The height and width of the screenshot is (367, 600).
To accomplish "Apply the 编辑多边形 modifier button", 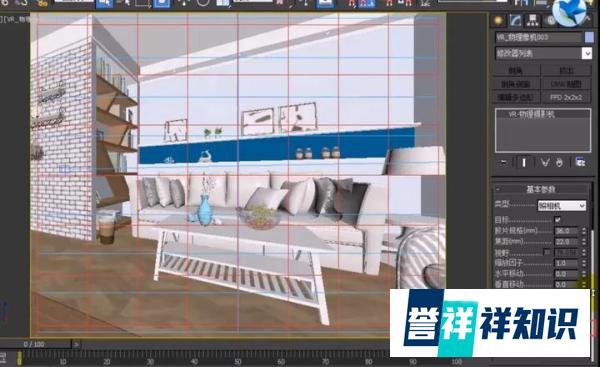I will coord(516,97).
